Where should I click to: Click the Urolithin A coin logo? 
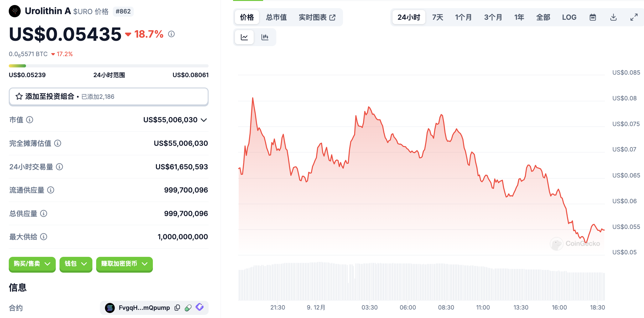click(x=15, y=11)
